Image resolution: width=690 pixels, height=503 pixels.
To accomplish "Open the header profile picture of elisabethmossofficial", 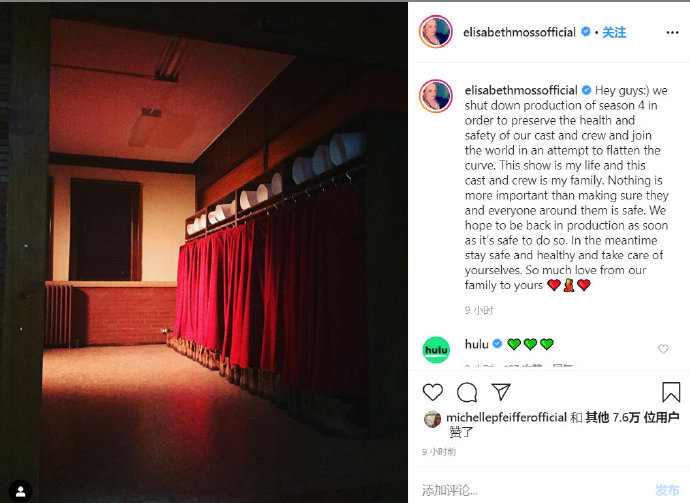I will (x=436, y=32).
